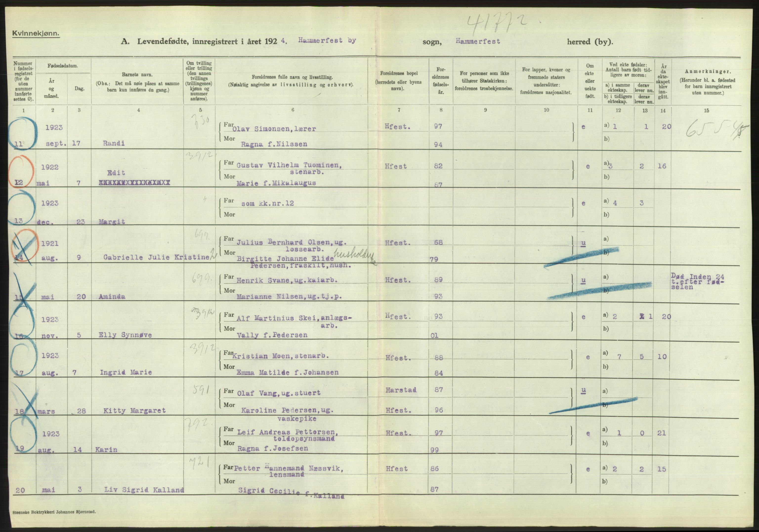The width and height of the screenshot is (759, 532).
Task: Click the typed "Hammerfest" before "herred (by)"
Action: pyautogui.click(x=478, y=41)
